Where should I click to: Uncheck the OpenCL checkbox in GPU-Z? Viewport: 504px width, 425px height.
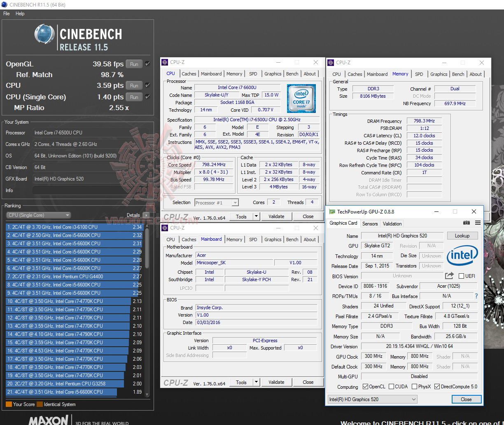[x=365, y=387]
